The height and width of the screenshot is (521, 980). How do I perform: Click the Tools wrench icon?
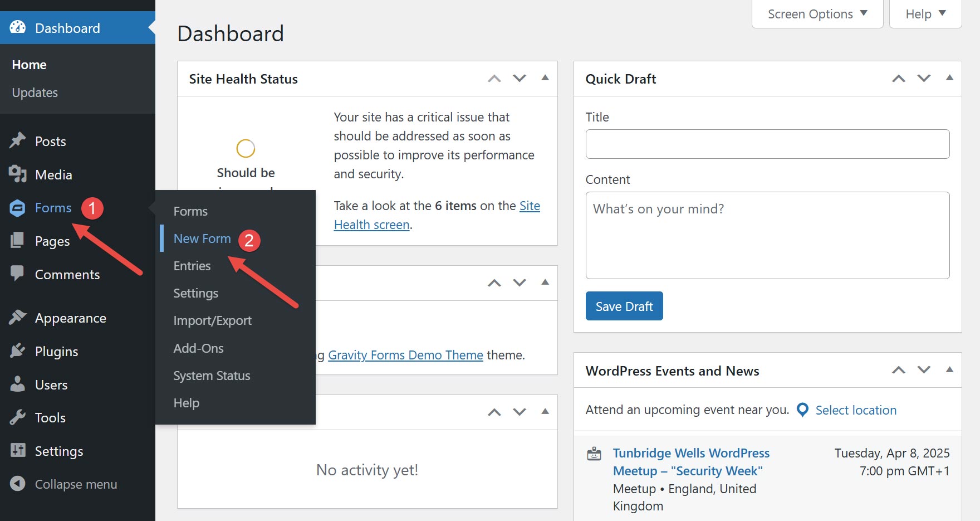pos(18,417)
